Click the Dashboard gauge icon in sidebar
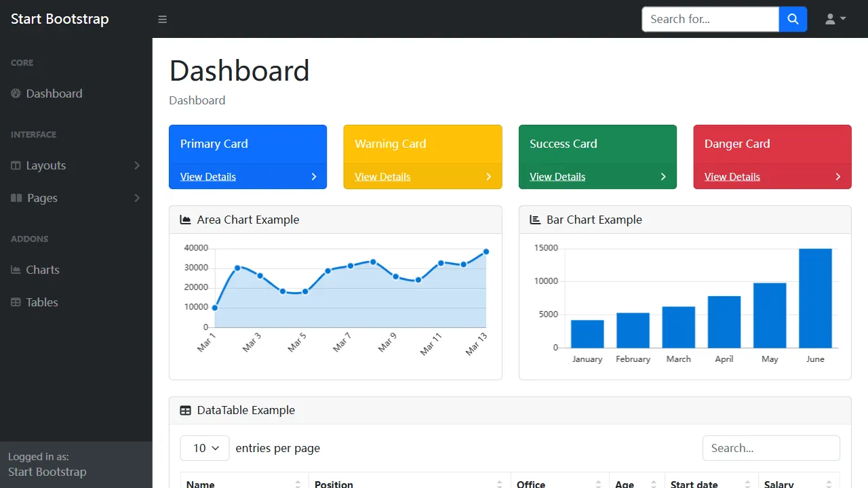 (x=16, y=94)
